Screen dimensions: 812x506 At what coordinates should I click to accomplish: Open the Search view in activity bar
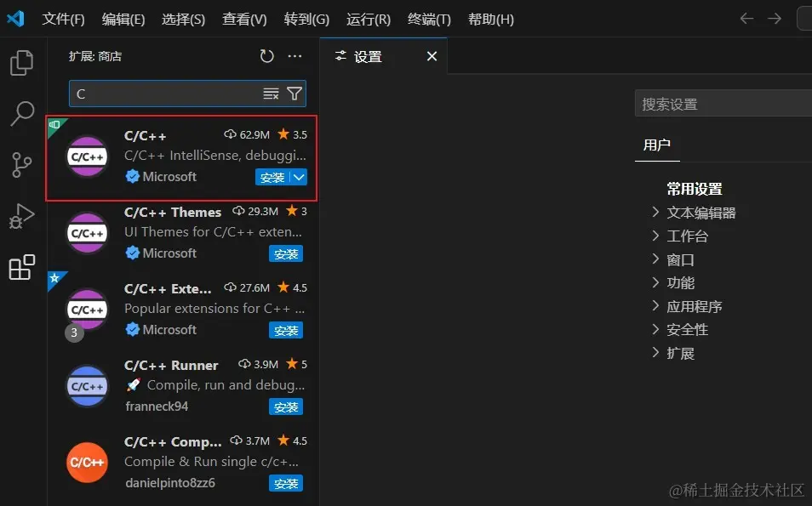(22, 113)
